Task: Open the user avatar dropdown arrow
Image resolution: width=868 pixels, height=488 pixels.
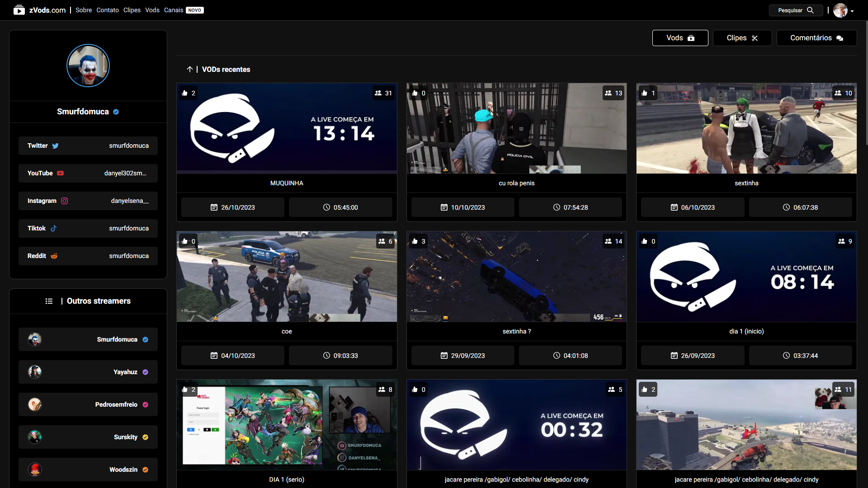Action: [852, 11]
